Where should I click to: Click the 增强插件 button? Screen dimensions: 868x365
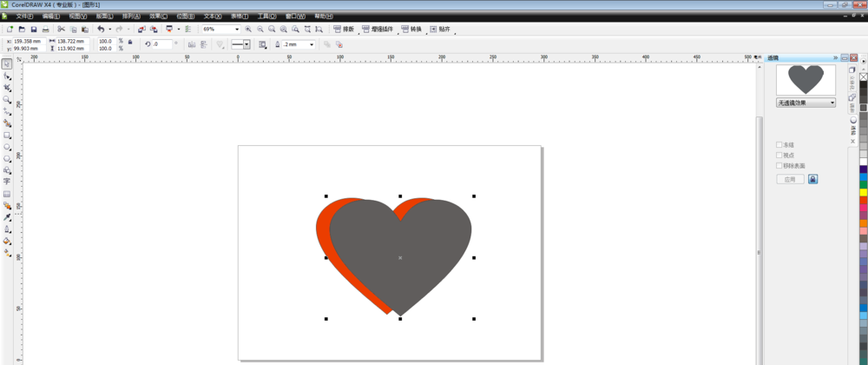(x=378, y=29)
